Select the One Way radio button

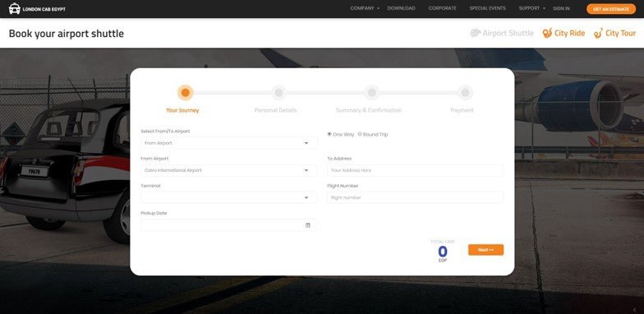click(329, 134)
